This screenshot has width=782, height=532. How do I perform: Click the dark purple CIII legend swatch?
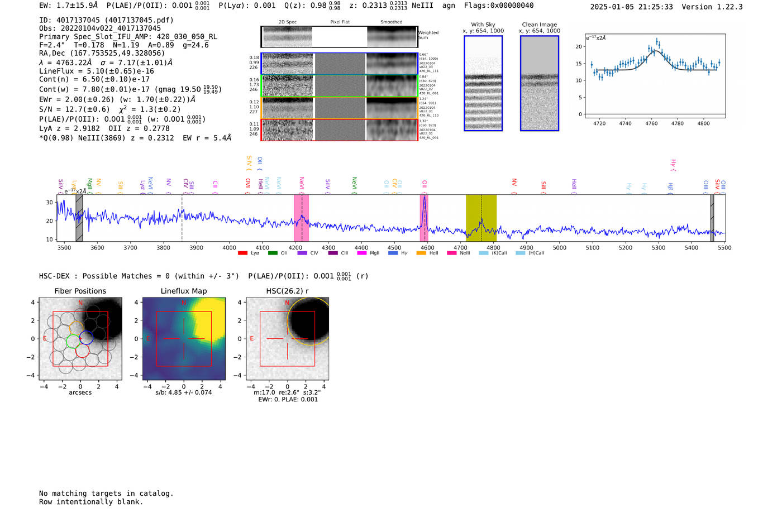pos(332,253)
